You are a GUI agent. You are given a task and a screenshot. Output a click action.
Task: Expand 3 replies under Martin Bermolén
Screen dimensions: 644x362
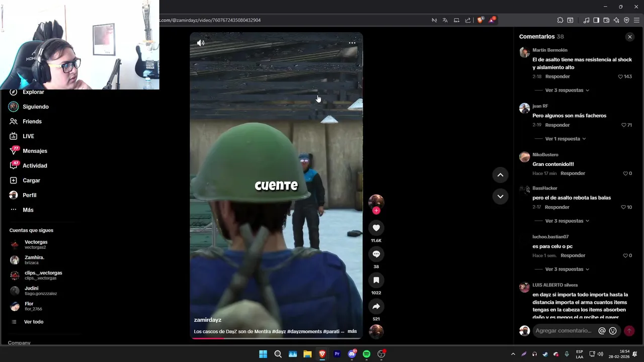point(567,90)
